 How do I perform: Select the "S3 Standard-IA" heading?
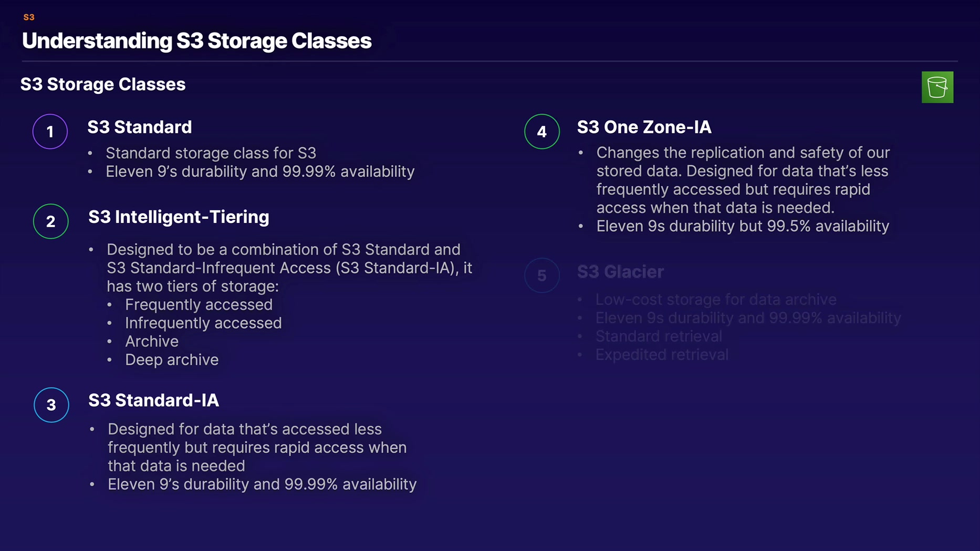(153, 400)
